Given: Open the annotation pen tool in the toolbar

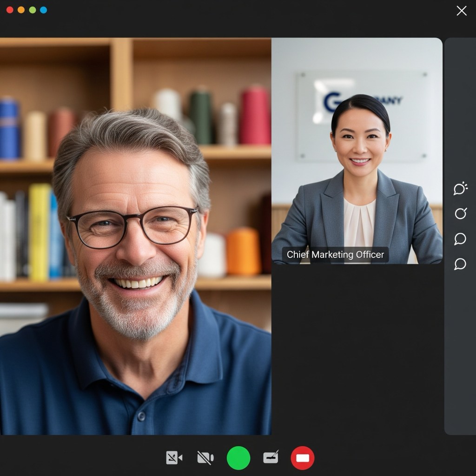Looking at the screenshot, I should [271, 458].
